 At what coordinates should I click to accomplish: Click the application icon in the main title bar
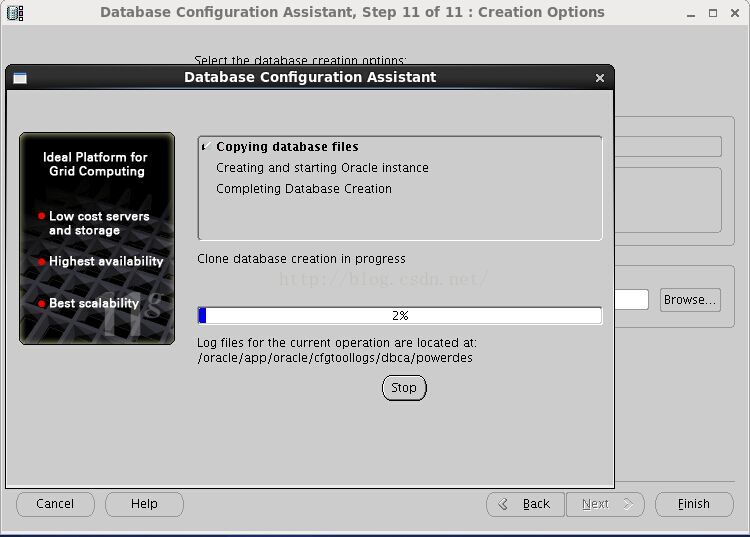14,13
